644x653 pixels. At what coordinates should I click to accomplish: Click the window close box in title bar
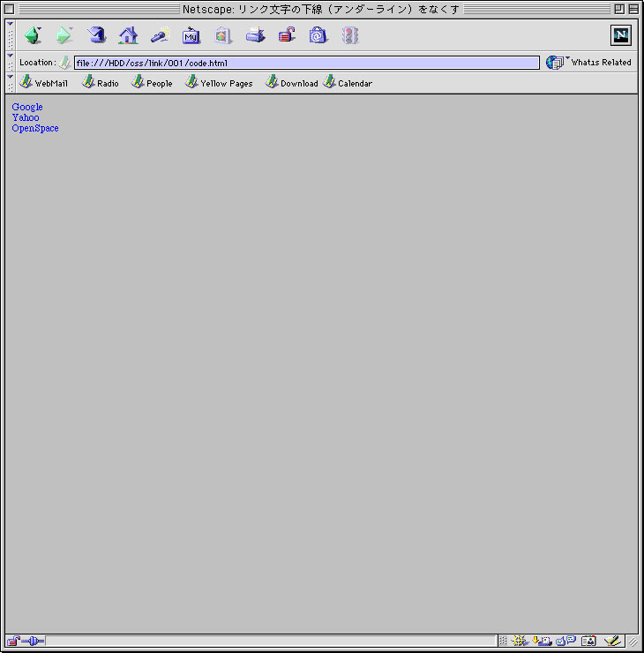(9, 9)
